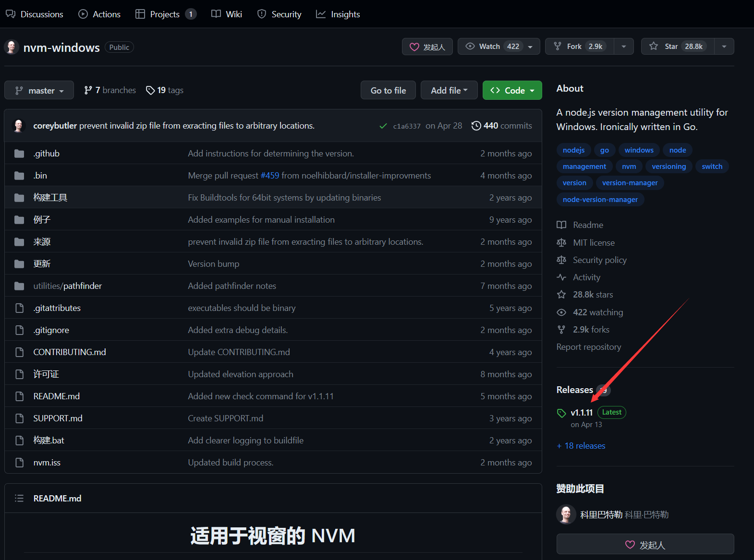The width and height of the screenshot is (754, 560).
Task: Switch to the Projects tab
Action: (x=166, y=14)
